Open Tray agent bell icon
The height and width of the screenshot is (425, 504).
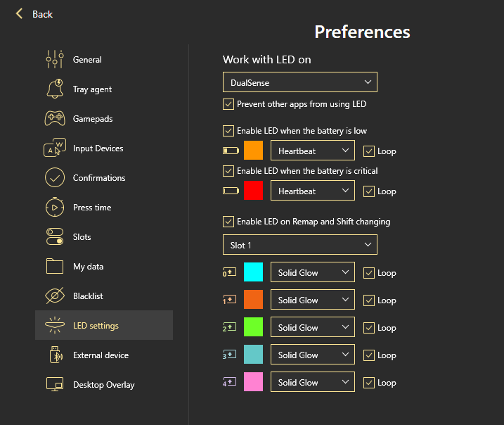55,89
